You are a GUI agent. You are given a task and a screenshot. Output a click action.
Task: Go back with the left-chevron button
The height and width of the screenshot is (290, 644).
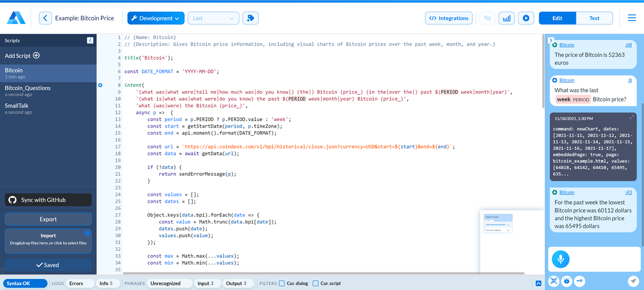pyautogui.click(x=46, y=18)
